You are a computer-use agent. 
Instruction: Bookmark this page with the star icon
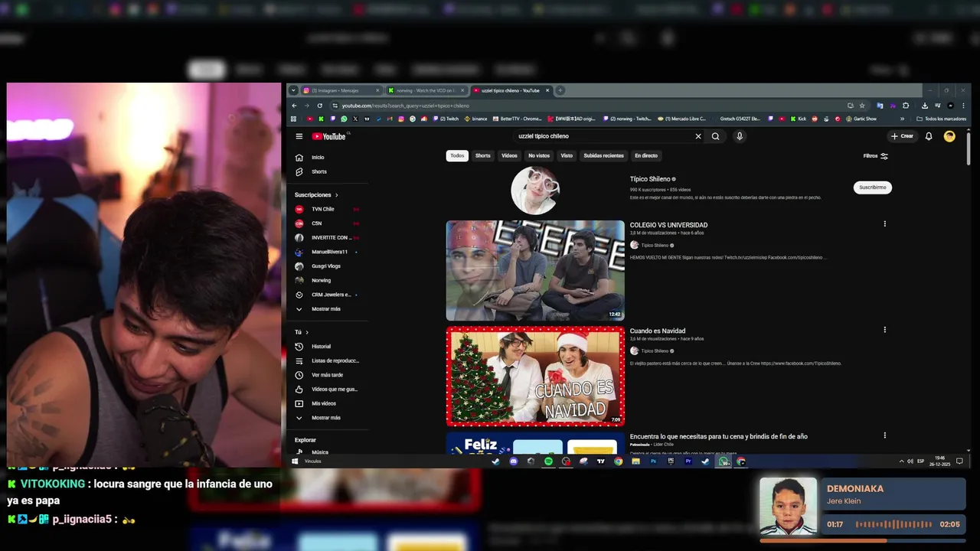(x=862, y=106)
